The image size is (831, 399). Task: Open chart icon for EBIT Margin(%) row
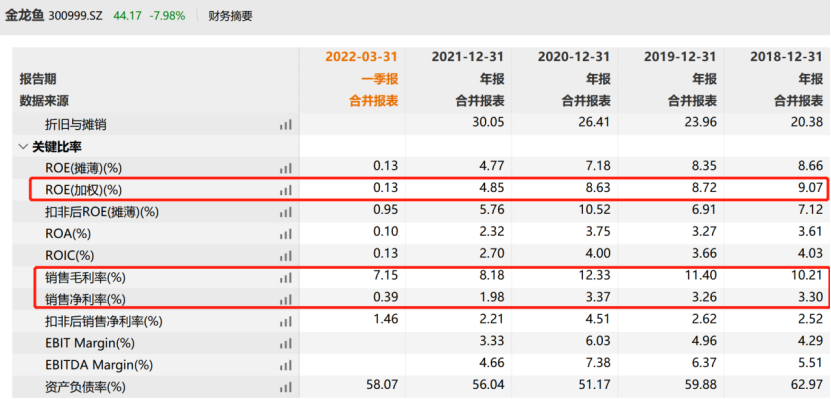coord(286,343)
